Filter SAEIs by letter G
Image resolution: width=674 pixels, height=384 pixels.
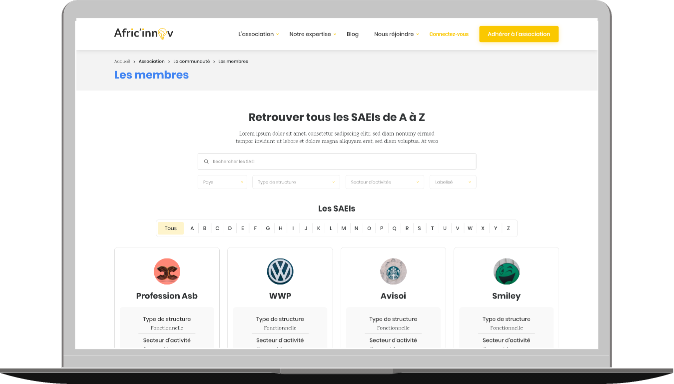pyautogui.click(x=268, y=228)
